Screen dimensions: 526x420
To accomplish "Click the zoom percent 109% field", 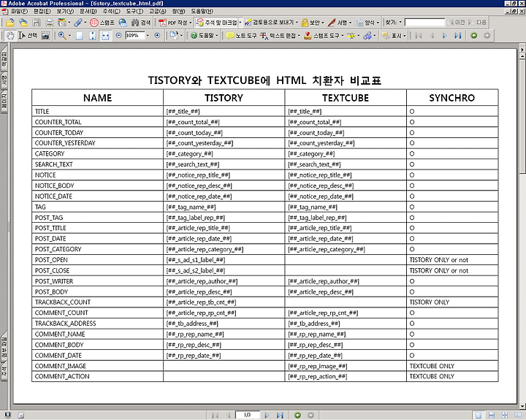I will (135, 35).
